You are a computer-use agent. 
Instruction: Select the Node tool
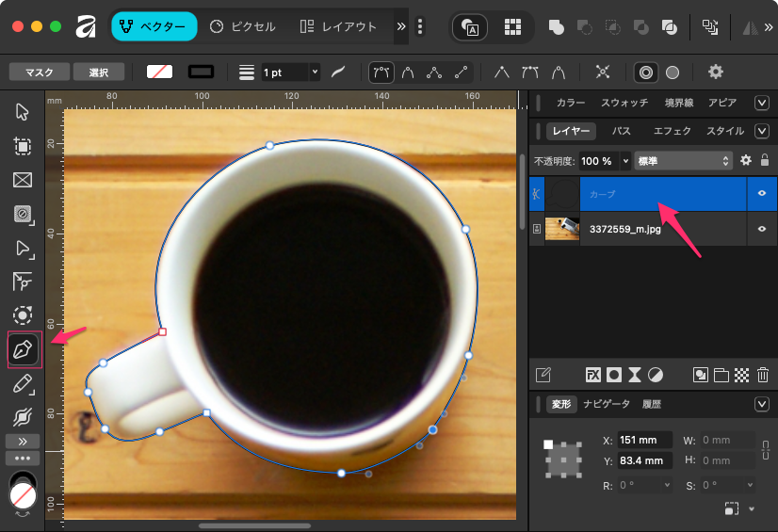[x=24, y=249]
